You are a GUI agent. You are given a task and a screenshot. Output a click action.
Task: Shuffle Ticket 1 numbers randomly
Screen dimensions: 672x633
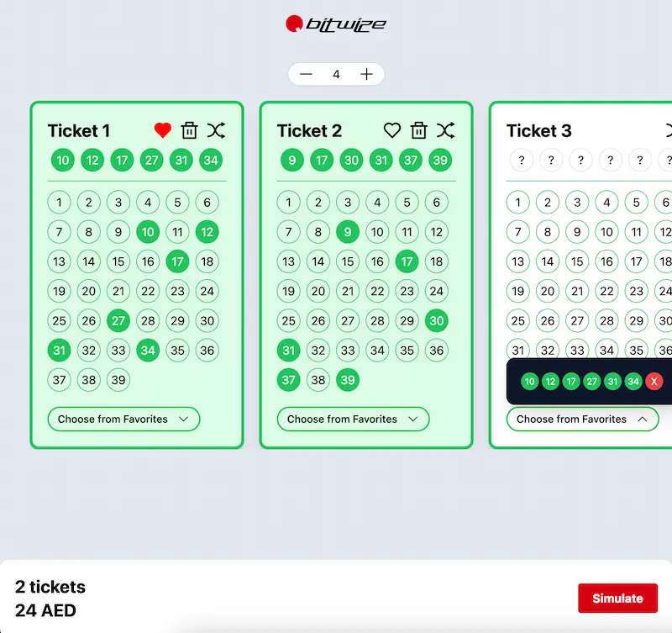[x=217, y=130]
